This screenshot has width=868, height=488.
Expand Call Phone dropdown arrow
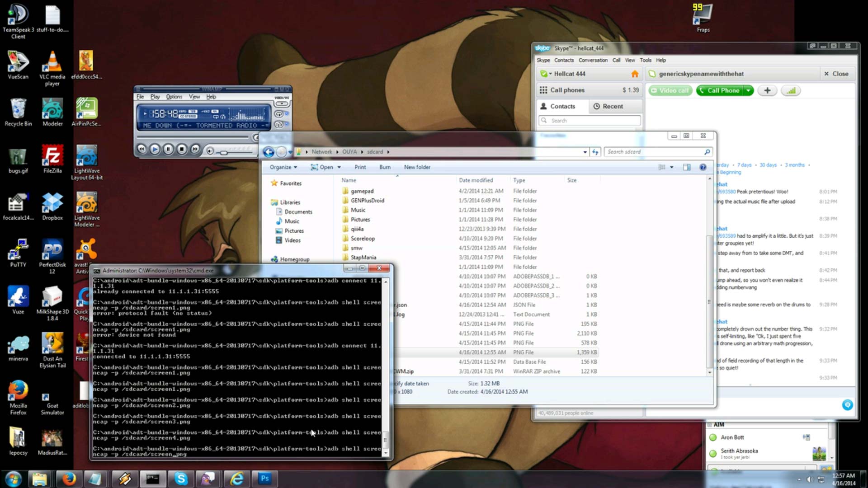coord(749,90)
